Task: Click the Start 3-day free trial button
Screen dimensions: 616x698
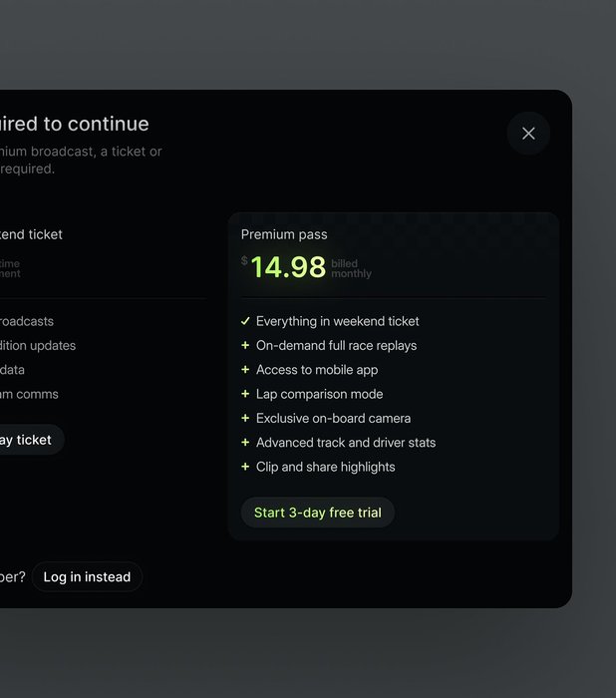Action: 317,513
